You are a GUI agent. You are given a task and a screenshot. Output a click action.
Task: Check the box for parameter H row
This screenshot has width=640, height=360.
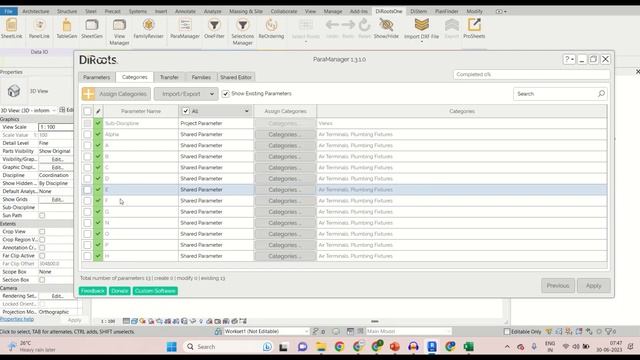tap(87, 256)
